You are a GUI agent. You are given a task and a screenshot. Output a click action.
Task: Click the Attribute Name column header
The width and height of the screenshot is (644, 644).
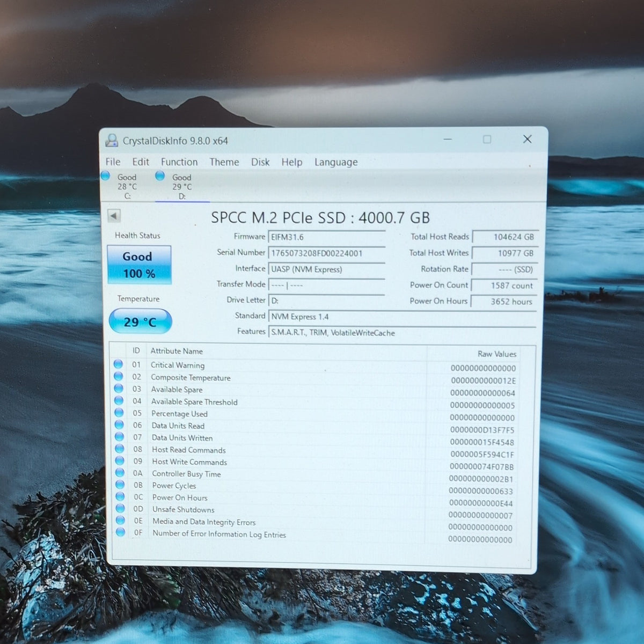click(177, 351)
